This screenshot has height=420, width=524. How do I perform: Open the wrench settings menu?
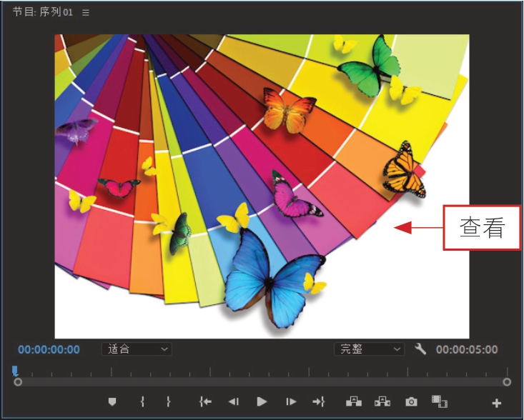point(420,349)
